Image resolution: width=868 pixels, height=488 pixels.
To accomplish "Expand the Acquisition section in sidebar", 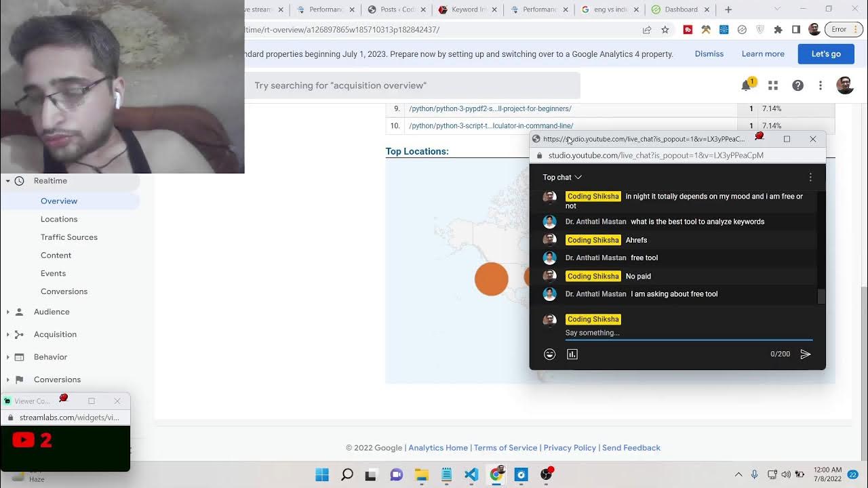I will coord(55,334).
